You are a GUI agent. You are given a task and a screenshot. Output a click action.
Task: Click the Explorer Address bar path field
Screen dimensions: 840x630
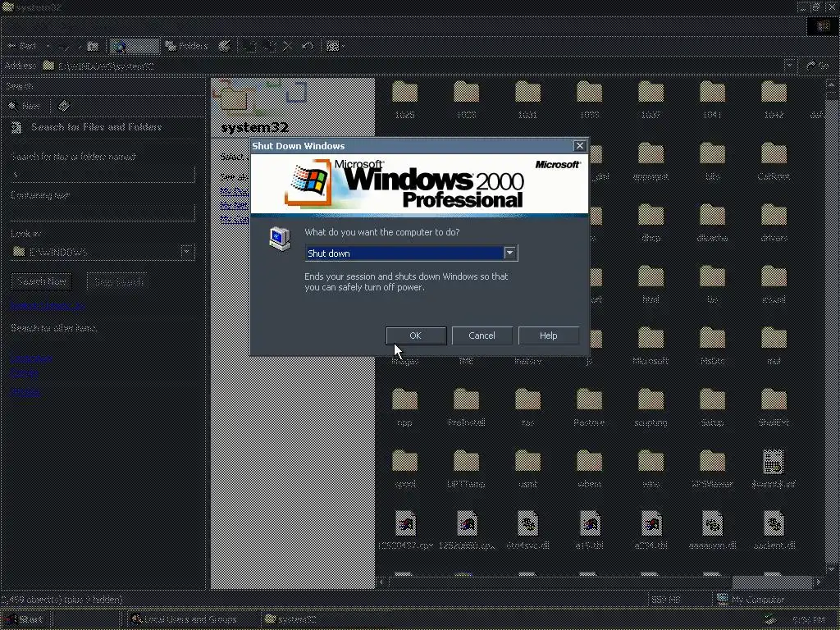coord(413,66)
